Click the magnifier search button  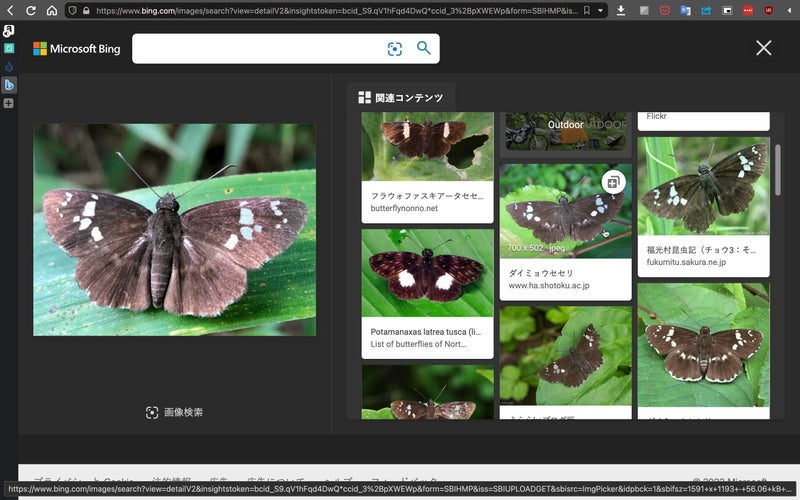pyautogui.click(x=423, y=48)
